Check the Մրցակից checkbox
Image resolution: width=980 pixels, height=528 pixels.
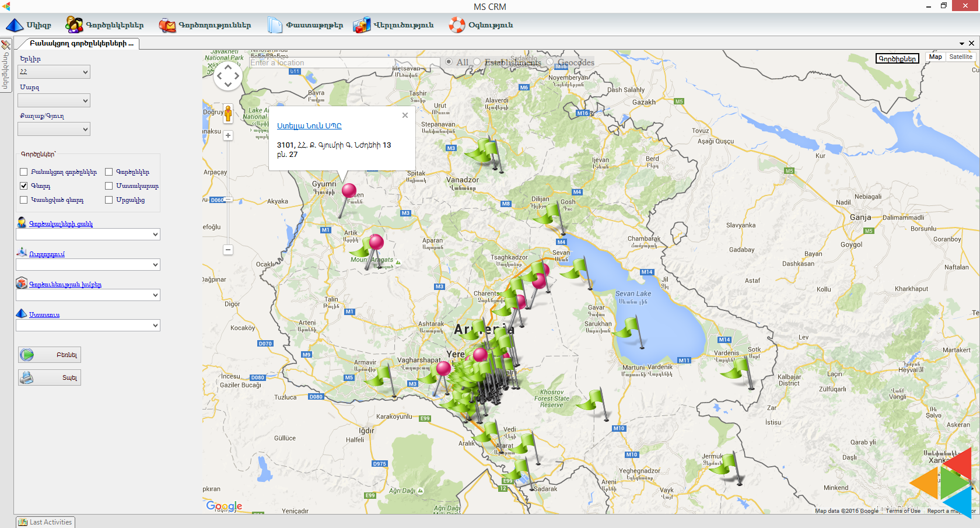(109, 200)
